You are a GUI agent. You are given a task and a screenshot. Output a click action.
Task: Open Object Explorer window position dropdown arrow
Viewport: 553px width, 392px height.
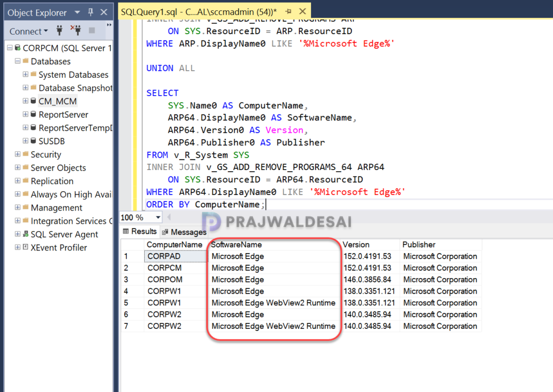(77, 12)
